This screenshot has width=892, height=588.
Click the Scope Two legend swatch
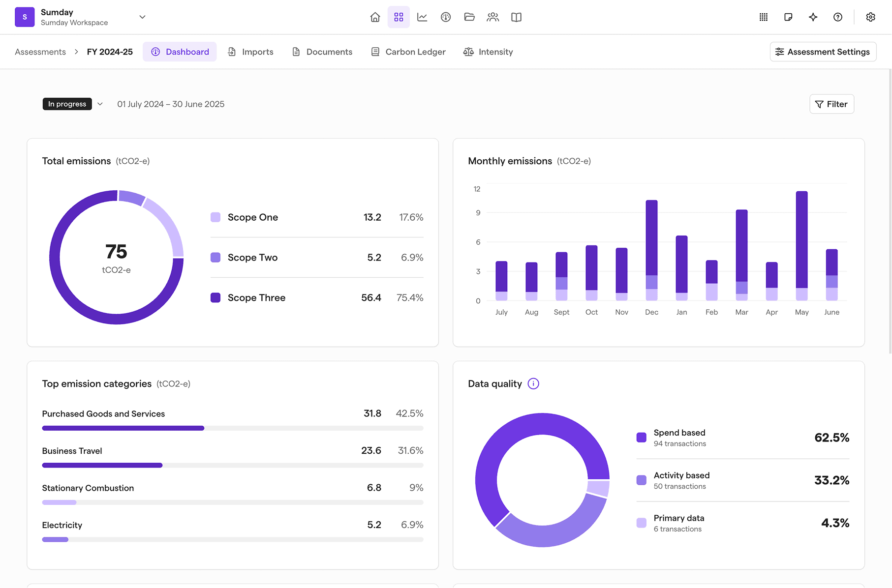tap(215, 258)
